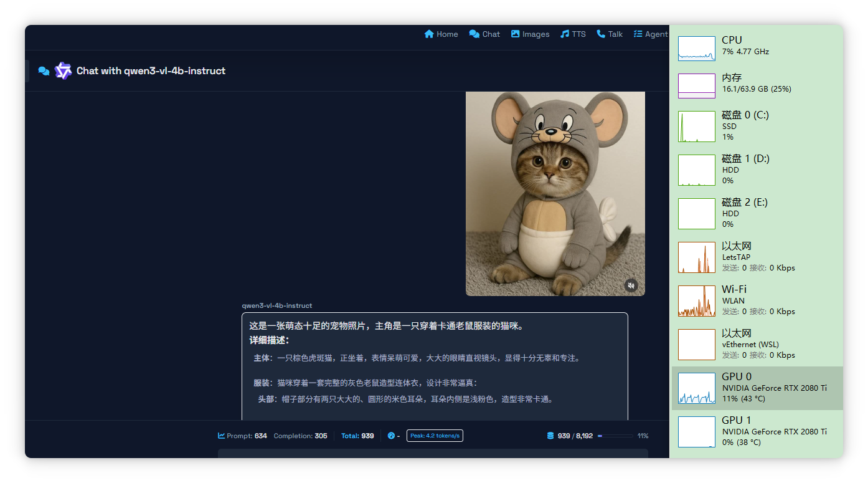Viewport: 868px width, 483px height.
Task: Click the circular speed indicator icon near Total count
Action: coord(392,435)
